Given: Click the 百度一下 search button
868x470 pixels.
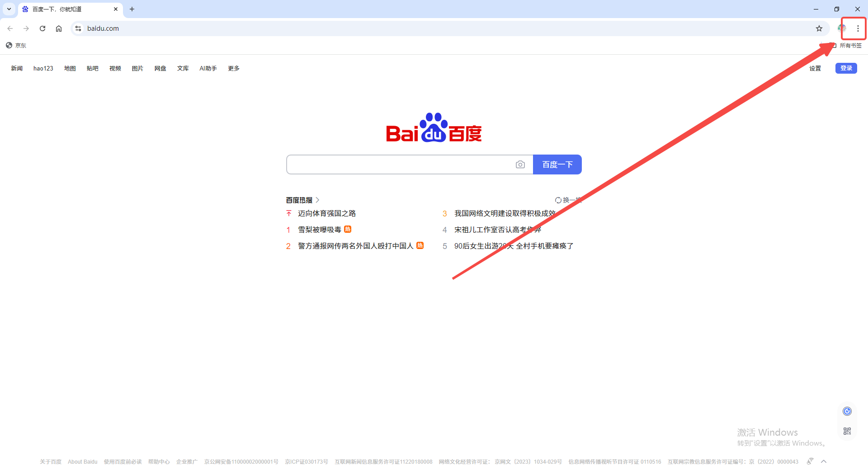Looking at the screenshot, I should tap(557, 164).
